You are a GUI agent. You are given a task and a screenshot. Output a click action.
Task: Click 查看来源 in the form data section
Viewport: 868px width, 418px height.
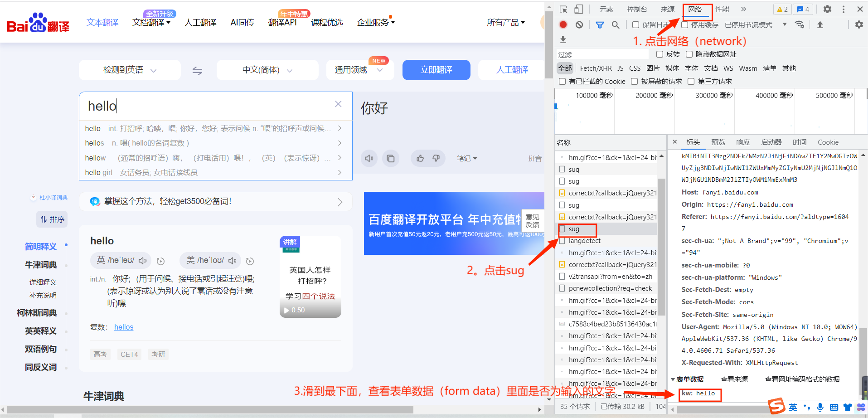click(734, 379)
